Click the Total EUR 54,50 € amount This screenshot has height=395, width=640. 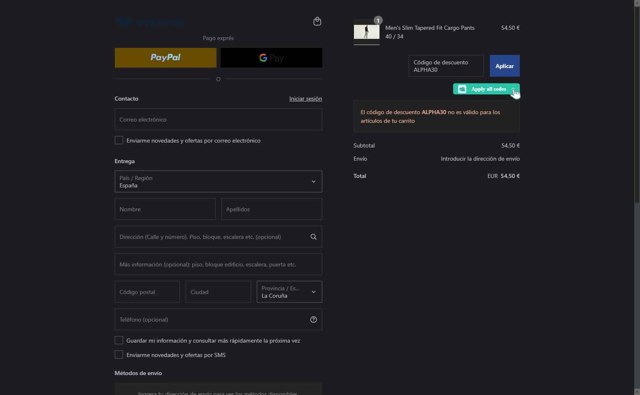tap(503, 176)
